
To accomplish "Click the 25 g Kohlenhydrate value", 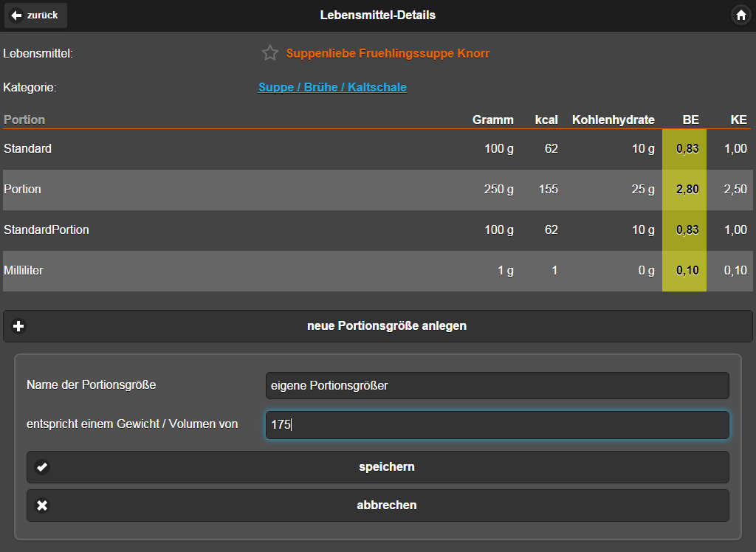I will pyautogui.click(x=643, y=189).
